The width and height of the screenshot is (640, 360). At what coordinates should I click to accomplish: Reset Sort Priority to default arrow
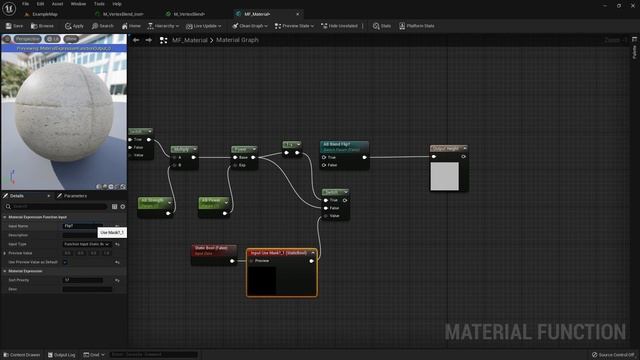click(118, 280)
